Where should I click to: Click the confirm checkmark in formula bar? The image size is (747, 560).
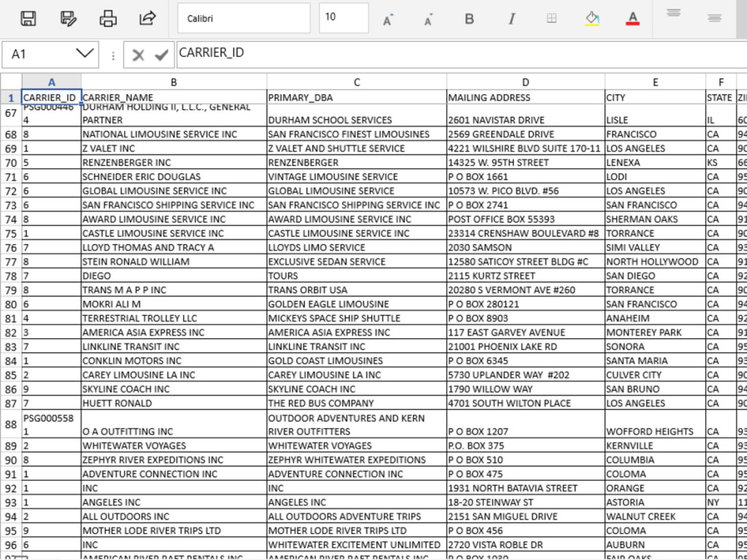161,55
